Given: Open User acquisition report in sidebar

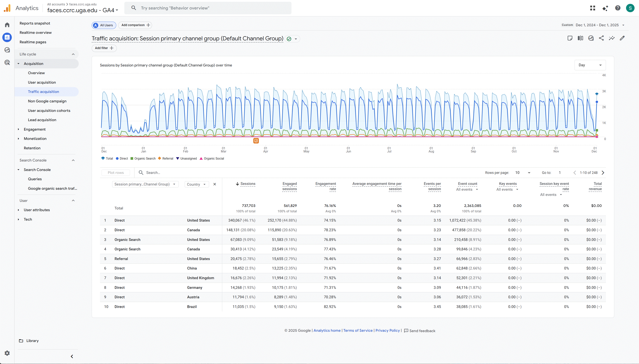Looking at the screenshot, I should tap(42, 82).
